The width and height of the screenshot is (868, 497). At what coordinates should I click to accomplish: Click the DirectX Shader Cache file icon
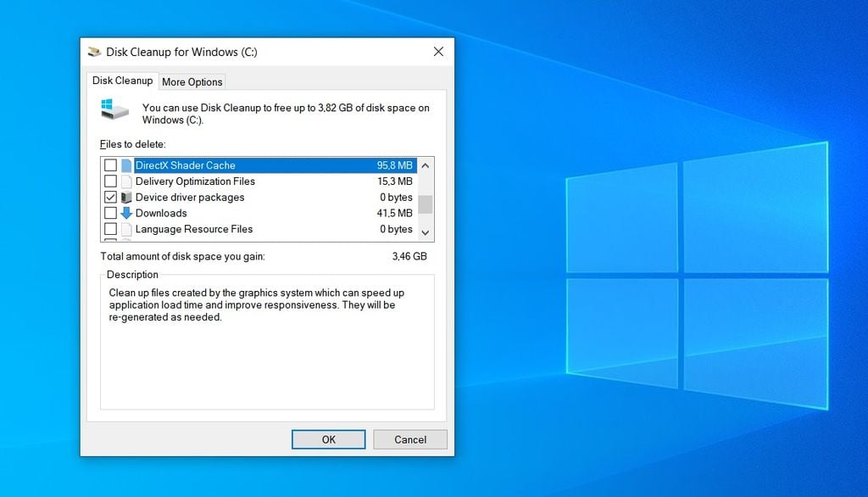click(x=126, y=165)
